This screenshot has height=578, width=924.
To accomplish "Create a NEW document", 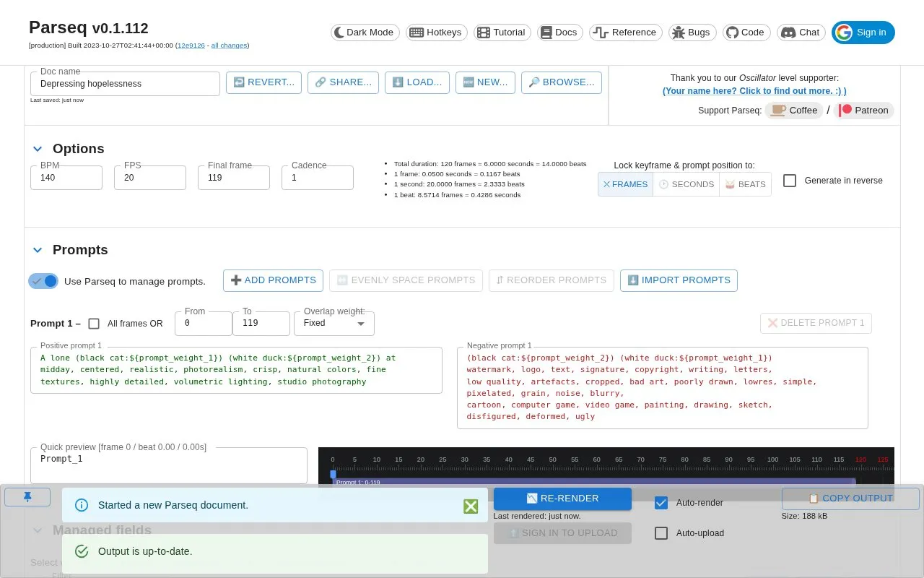I will coord(485,82).
